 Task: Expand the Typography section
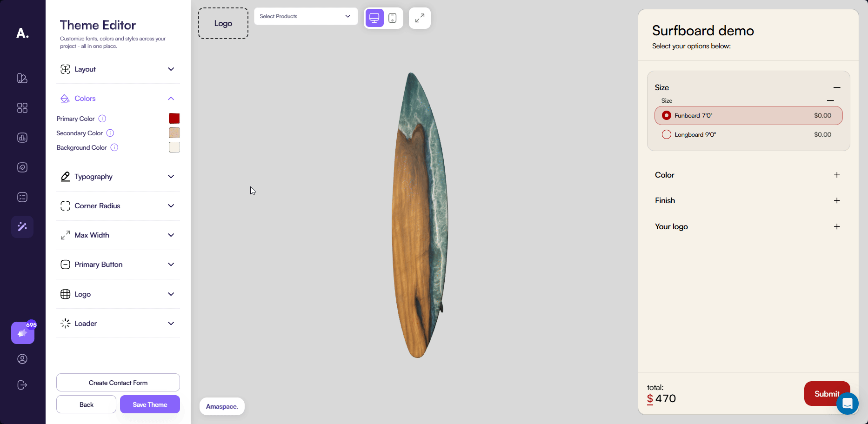click(118, 177)
